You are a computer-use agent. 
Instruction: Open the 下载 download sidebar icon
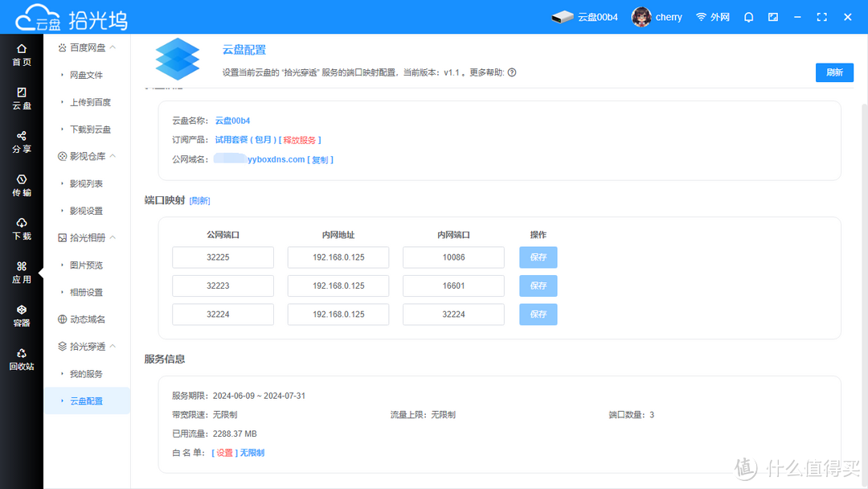22,228
